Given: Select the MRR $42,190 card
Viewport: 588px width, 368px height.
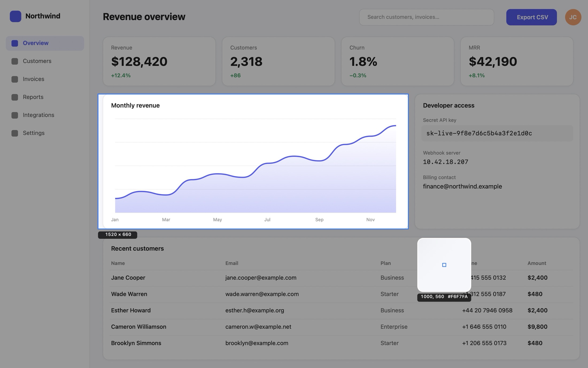Looking at the screenshot, I should pos(517,61).
